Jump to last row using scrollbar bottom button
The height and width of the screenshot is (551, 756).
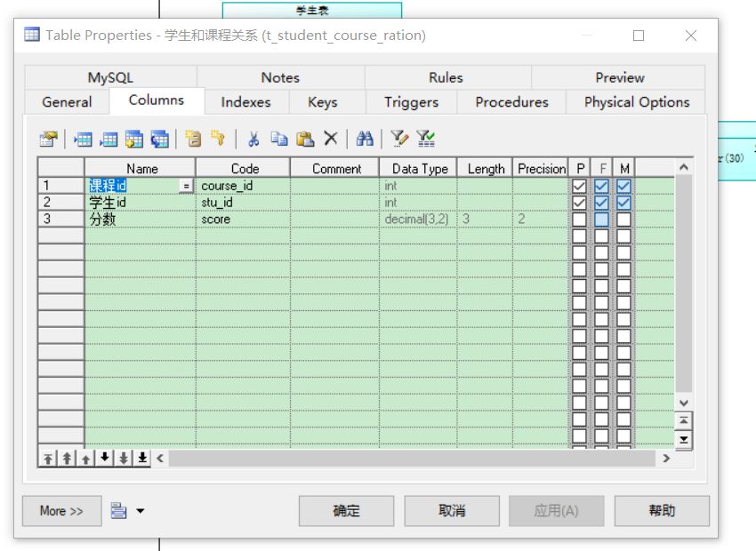point(684,439)
